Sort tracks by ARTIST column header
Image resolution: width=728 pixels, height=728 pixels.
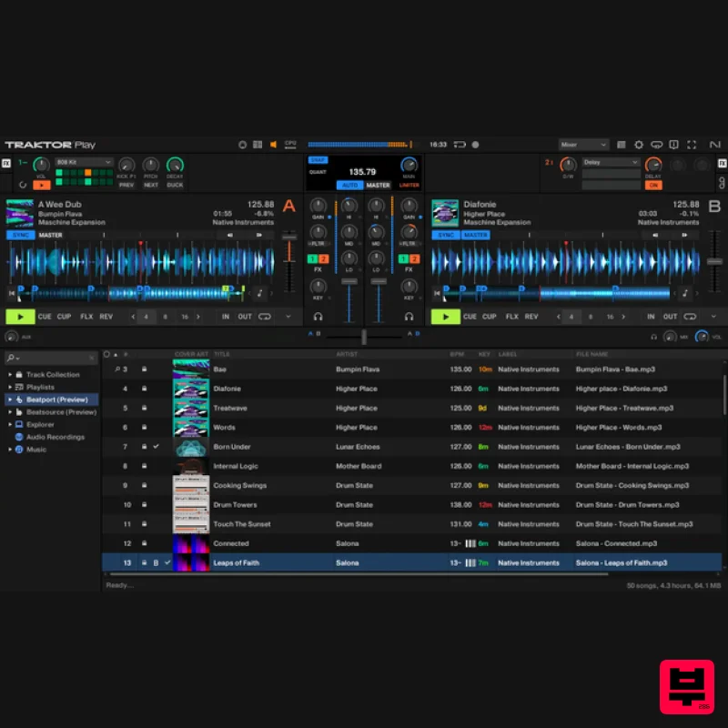pos(347,354)
